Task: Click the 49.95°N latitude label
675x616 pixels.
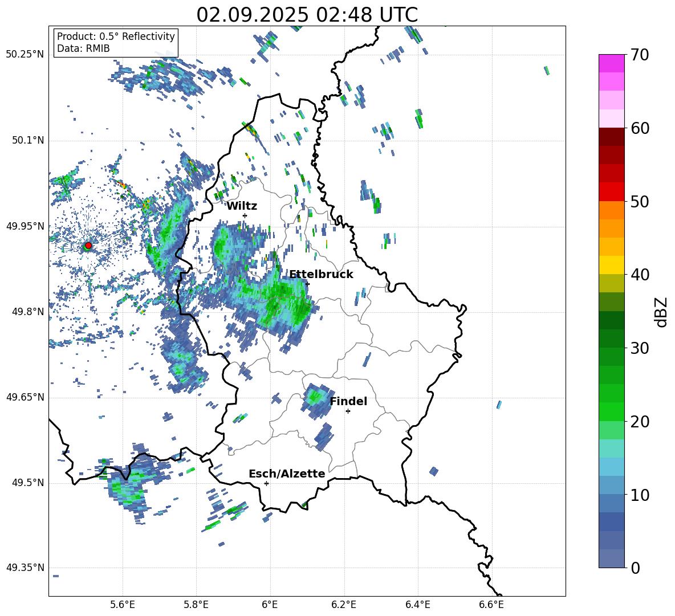Action: pos(25,226)
